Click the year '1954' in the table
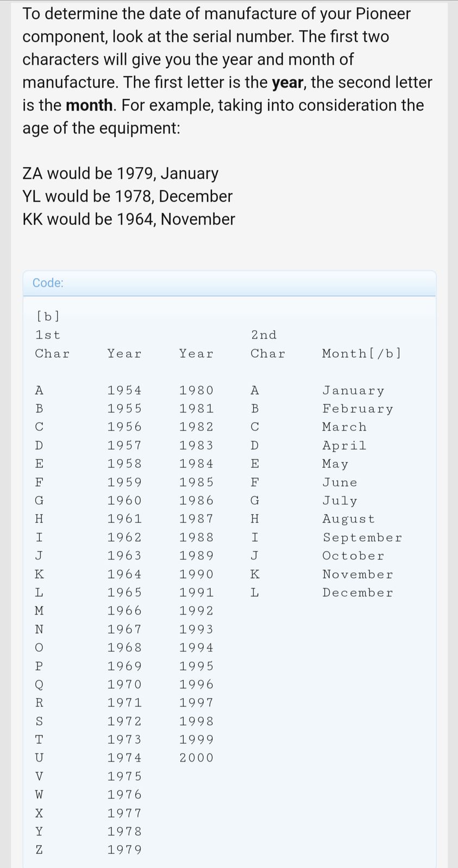The image size is (458, 868). [x=124, y=390]
